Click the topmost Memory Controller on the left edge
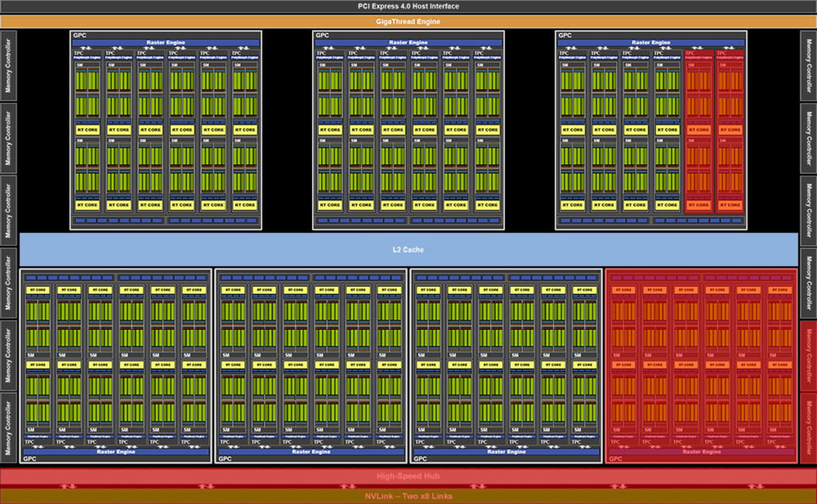This screenshot has width=817, height=504. pos(8,66)
